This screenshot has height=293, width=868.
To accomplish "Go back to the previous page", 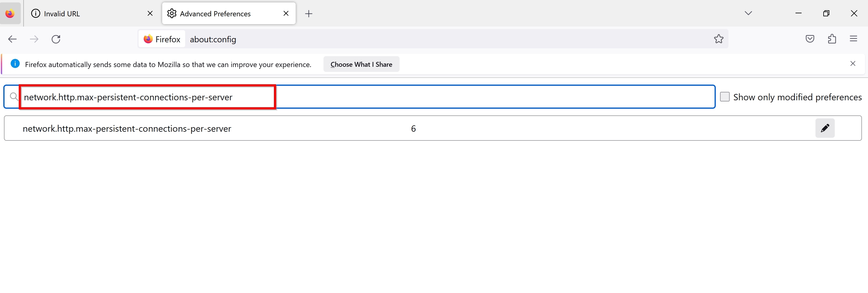I will pos(12,39).
